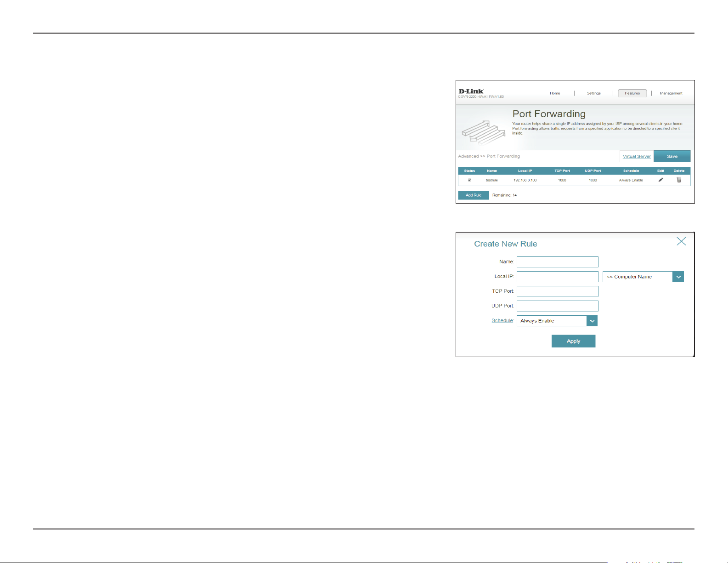The height and width of the screenshot is (563, 728).
Task: Focus the Name input field
Action: click(557, 262)
